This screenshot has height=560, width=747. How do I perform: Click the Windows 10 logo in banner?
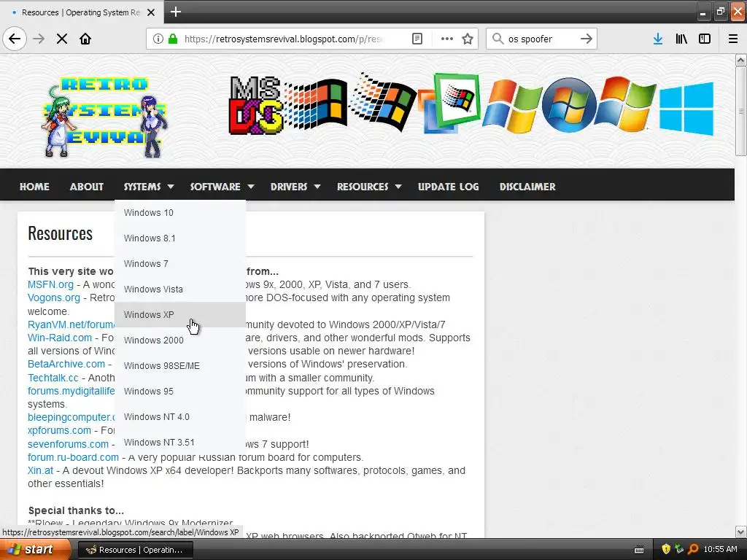[x=686, y=109]
